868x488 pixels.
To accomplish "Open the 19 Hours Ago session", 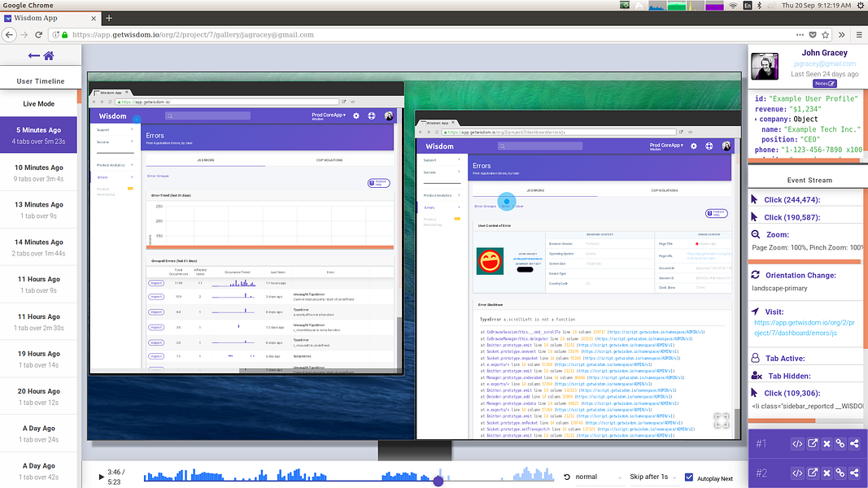I will click(x=39, y=359).
